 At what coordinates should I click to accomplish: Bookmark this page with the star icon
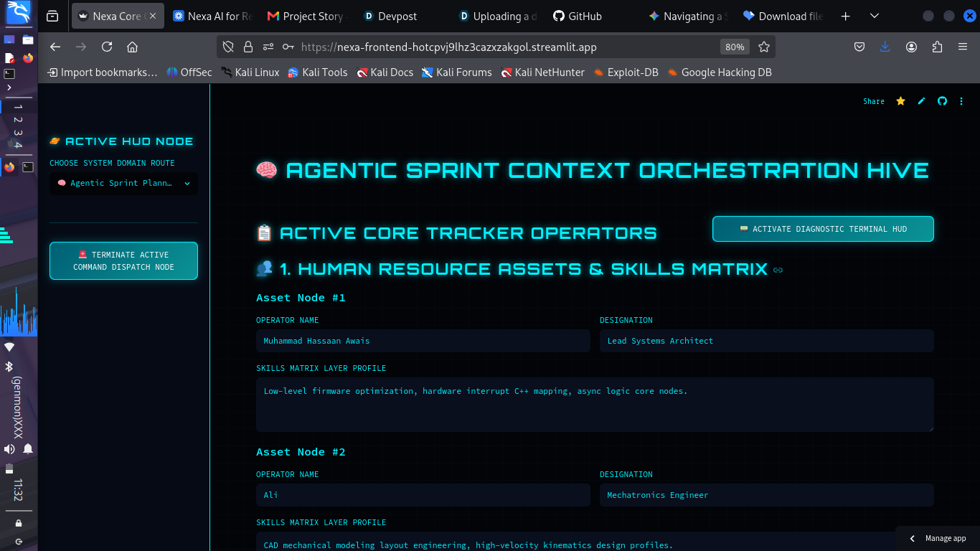[764, 47]
